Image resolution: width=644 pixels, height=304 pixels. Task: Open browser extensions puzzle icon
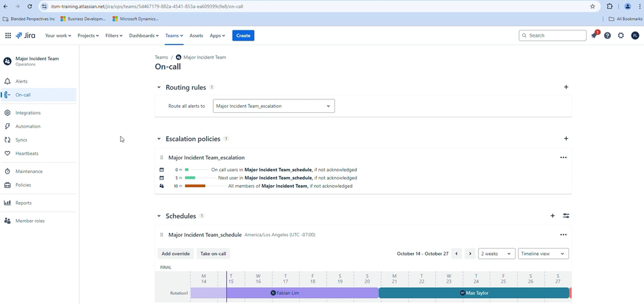[609, 6]
